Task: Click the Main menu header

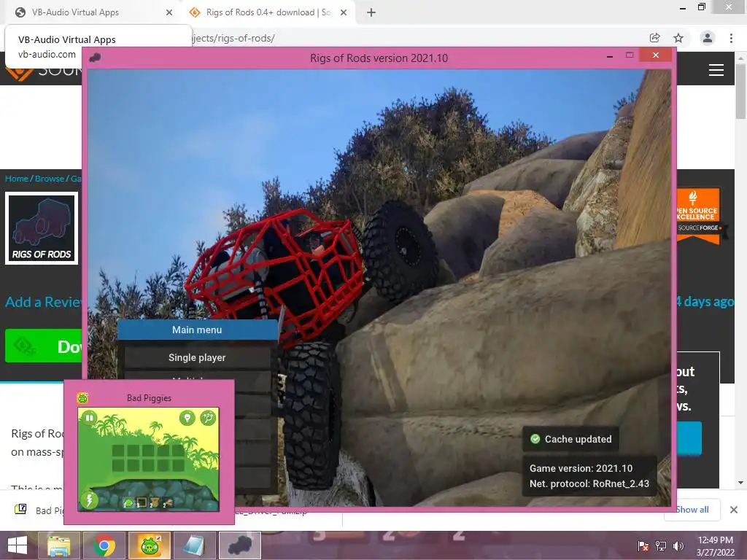Action: [x=197, y=330]
